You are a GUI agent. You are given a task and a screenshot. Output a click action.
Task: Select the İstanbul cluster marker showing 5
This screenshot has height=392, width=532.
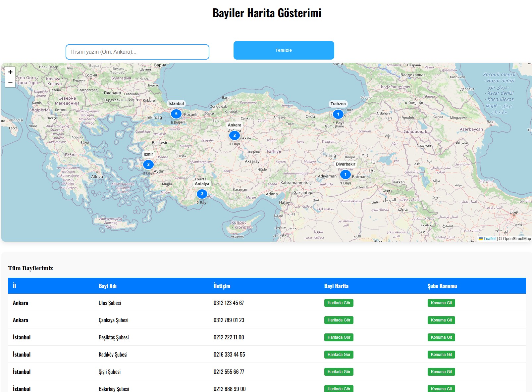pos(176,113)
